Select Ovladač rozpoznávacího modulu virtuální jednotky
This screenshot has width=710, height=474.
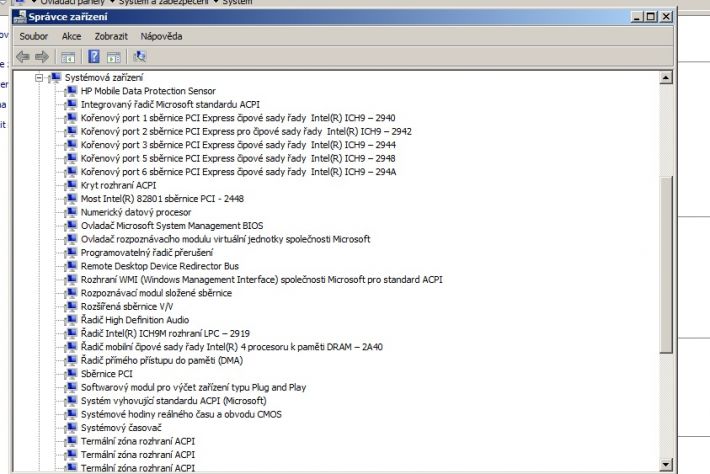click(x=225, y=239)
